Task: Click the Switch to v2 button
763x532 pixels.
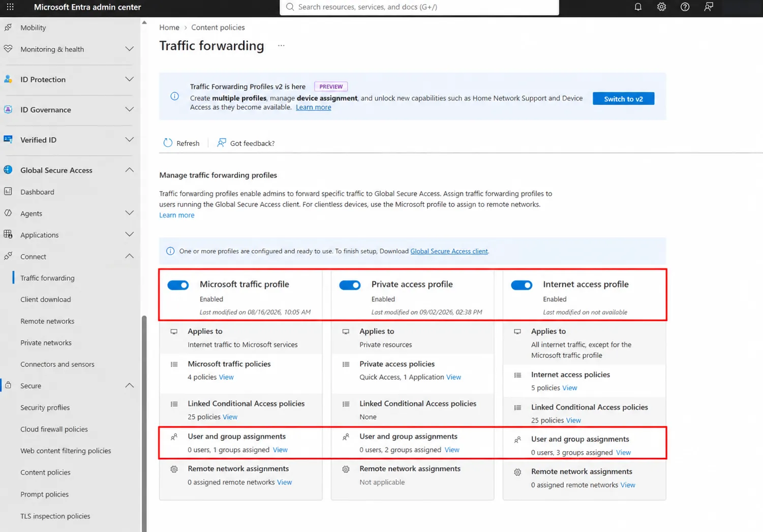Action: (623, 99)
